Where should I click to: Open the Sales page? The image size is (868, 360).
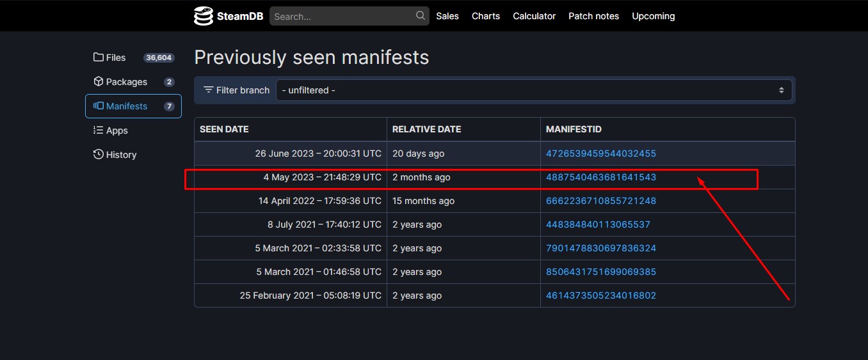tap(447, 16)
